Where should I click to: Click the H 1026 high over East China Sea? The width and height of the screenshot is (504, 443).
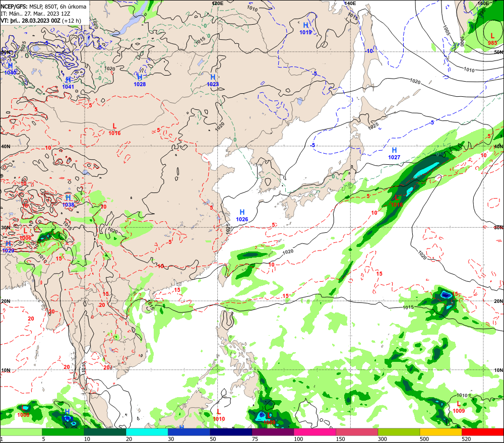[x=242, y=216]
